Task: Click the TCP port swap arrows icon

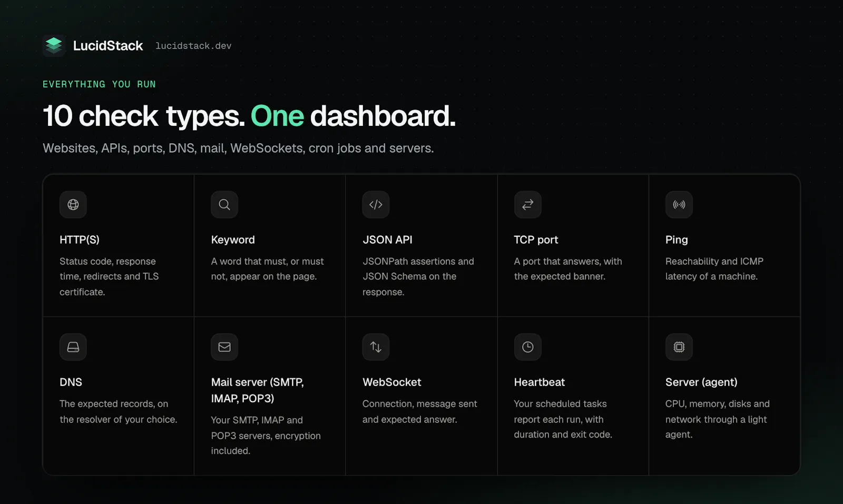Action: 527,204
